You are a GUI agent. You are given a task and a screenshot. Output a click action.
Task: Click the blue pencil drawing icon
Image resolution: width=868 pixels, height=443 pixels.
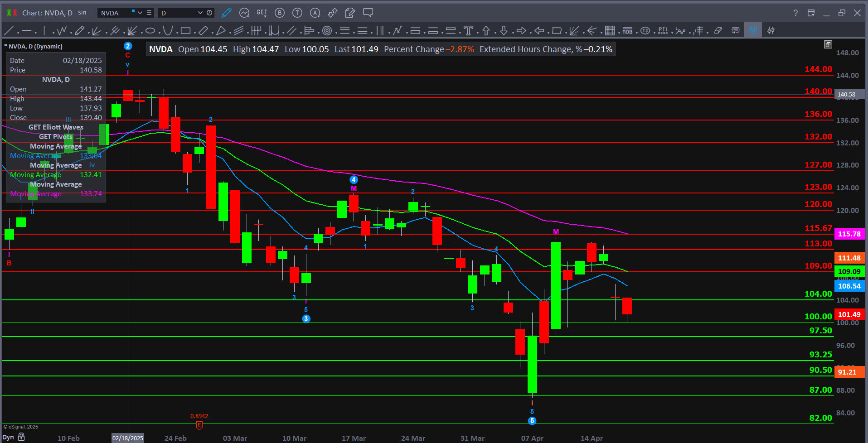click(227, 13)
